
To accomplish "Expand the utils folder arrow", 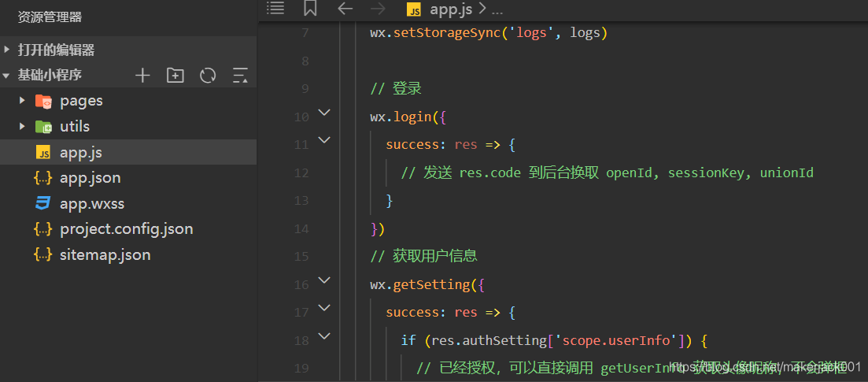I will click(x=22, y=126).
